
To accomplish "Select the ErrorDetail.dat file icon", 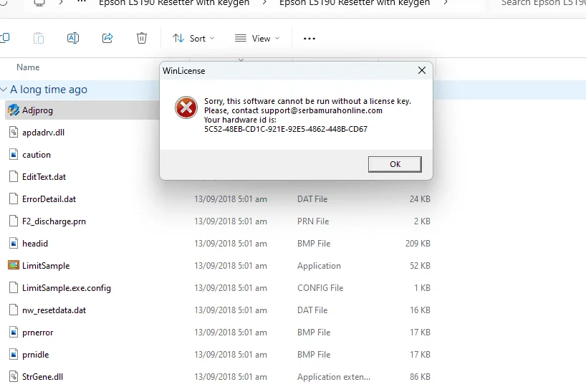I will coord(14,199).
